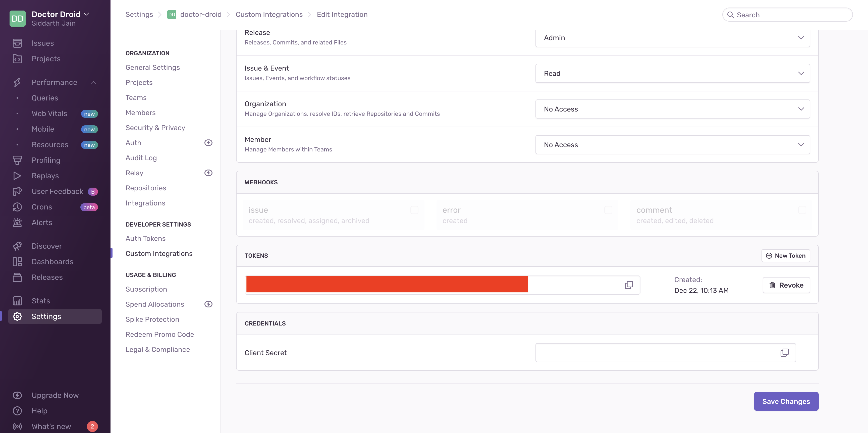
Task: Open the Issues sidebar icon
Action: tap(17, 43)
